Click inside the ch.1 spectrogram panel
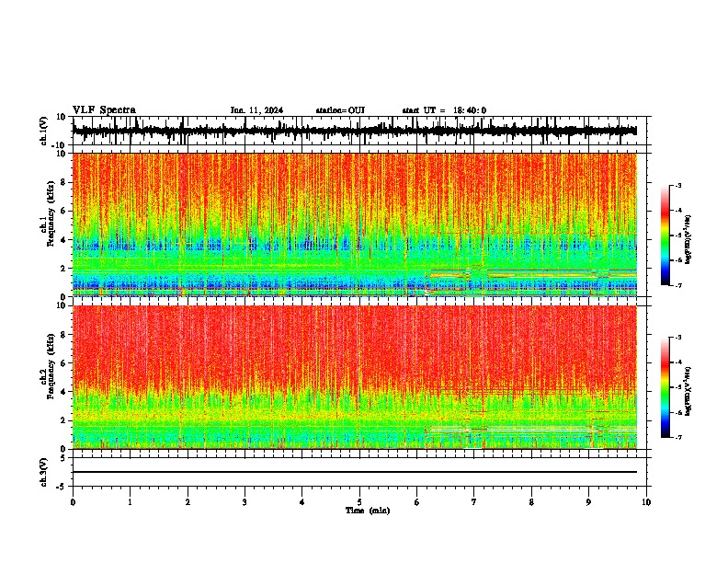The image size is (728, 563). [x=355, y=224]
